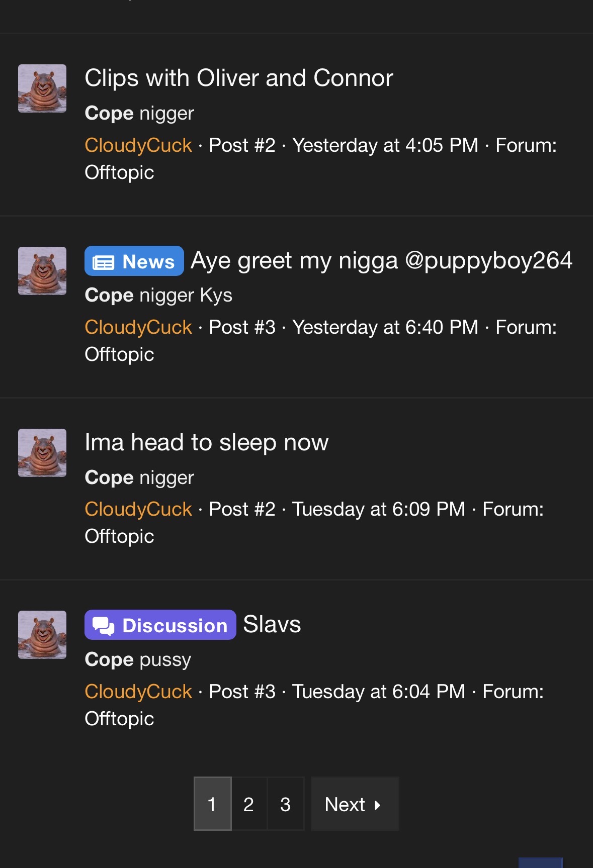This screenshot has width=593, height=868.
Task: Select the blue News prefix tag
Action: pyautogui.click(x=134, y=261)
